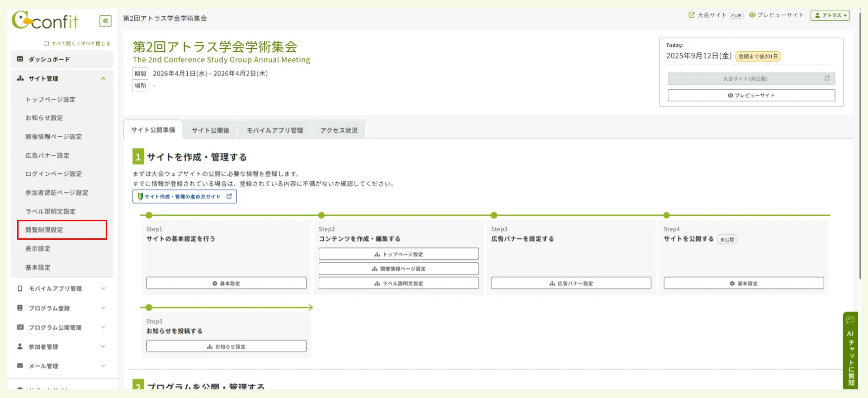This screenshot has height=398, width=868.
Task: Click Step2 ラベル説明文設定 button
Action: point(399,283)
